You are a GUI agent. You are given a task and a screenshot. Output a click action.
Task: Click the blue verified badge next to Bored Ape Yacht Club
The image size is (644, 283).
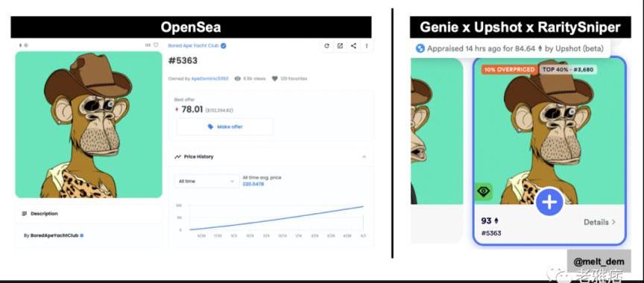click(x=224, y=46)
